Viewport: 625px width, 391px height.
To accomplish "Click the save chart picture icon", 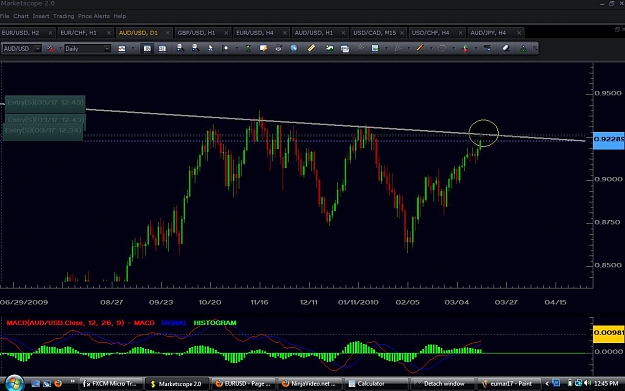I will pos(375,48).
